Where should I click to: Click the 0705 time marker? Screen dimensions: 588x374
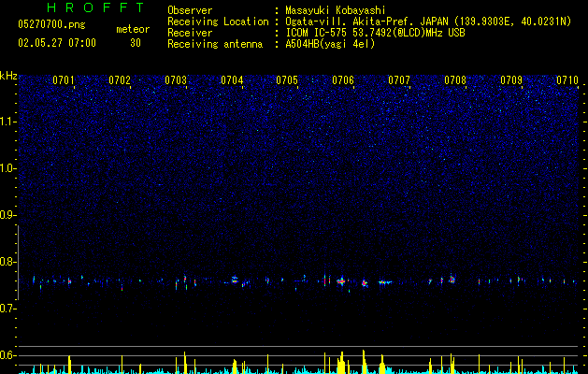click(x=287, y=80)
